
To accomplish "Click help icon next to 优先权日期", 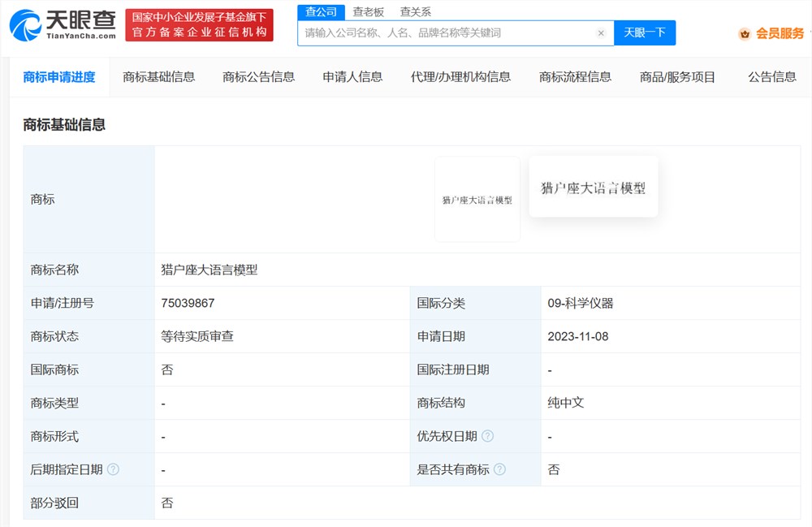I will point(487,436).
